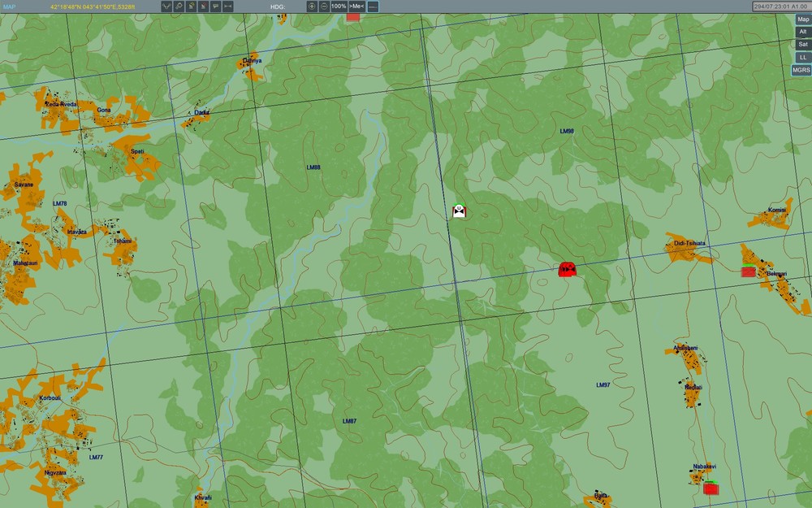Switch coordinates to LL format
812x508 pixels.
(803, 57)
